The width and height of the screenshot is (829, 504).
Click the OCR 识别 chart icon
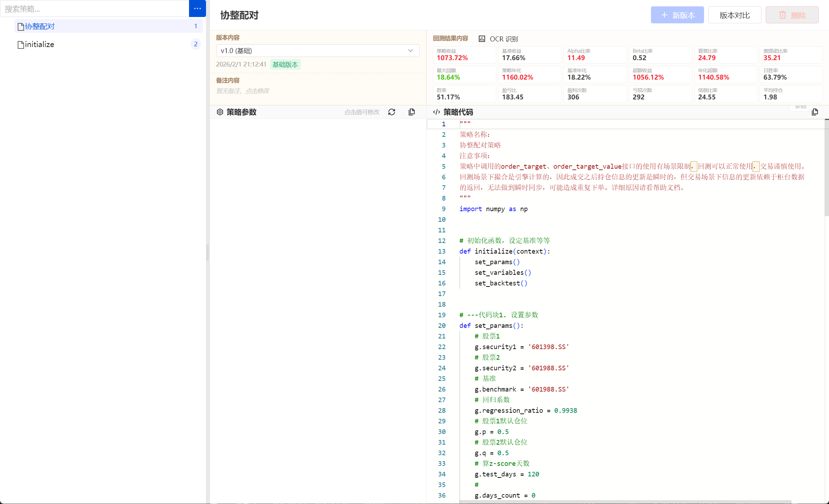point(482,39)
